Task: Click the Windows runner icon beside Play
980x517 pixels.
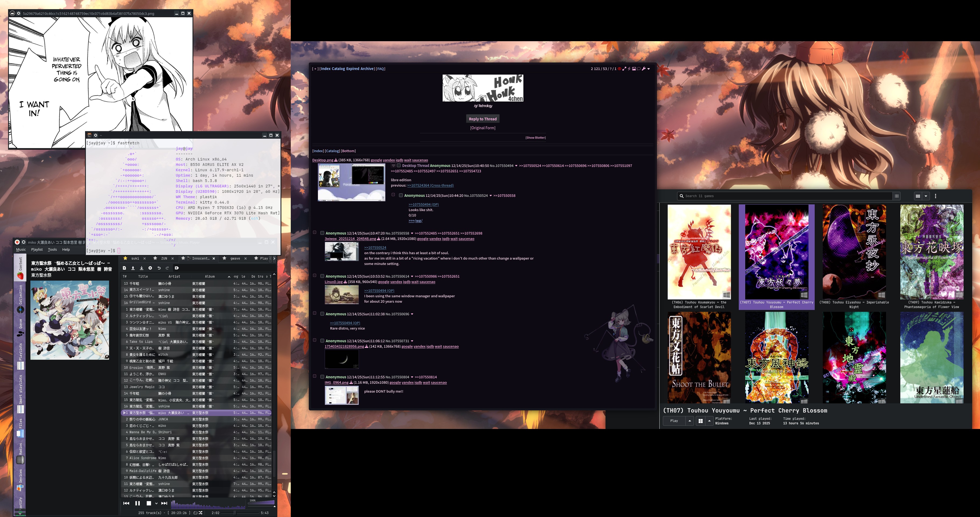Action: pyautogui.click(x=700, y=421)
